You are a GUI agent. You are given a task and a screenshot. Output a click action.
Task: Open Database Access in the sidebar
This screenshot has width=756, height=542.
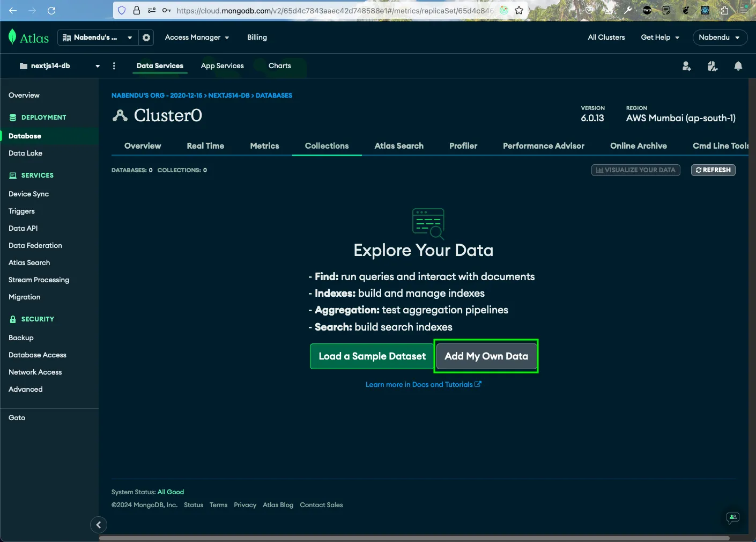[x=38, y=355]
